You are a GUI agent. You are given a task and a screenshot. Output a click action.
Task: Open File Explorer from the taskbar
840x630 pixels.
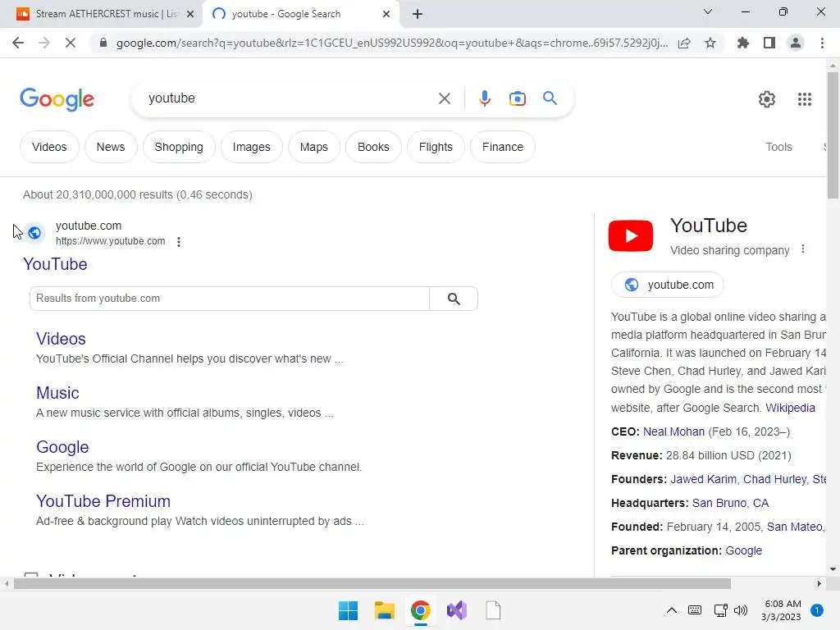[x=384, y=610]
